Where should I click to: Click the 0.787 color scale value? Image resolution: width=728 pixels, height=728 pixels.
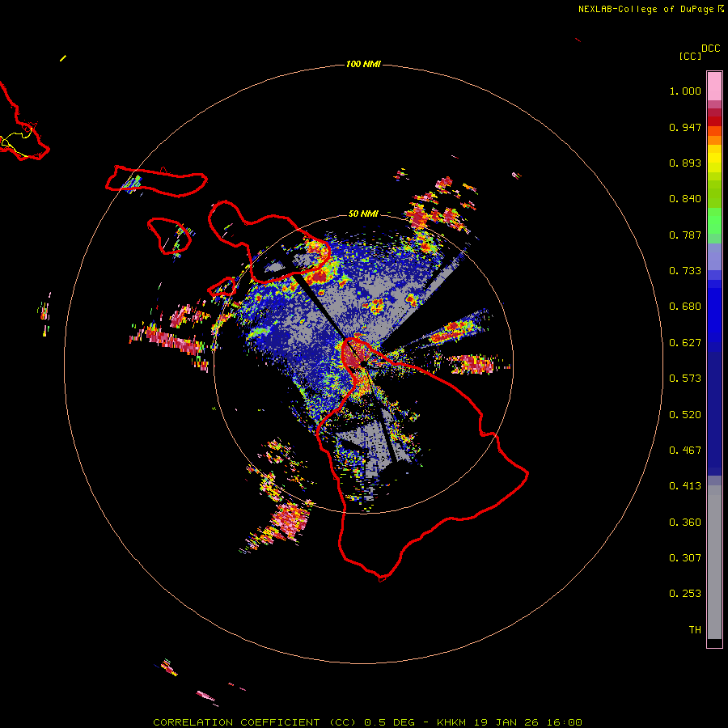point(685,235)
